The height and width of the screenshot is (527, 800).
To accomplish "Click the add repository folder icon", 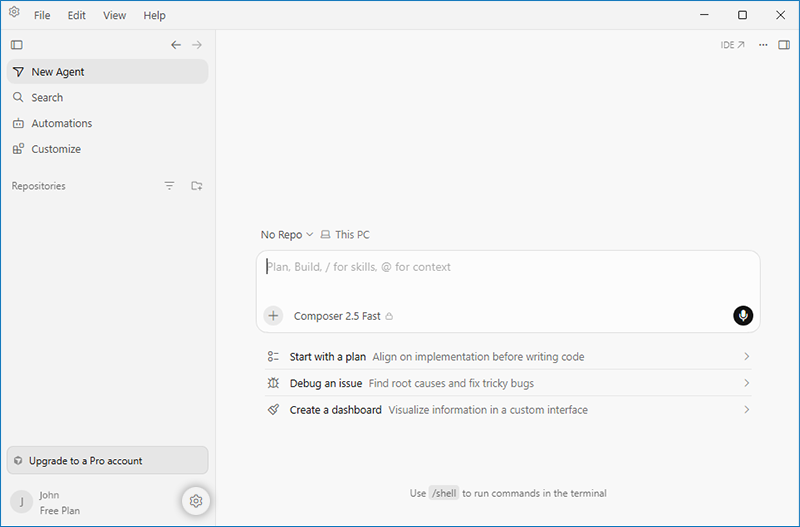I will point(196,186).
